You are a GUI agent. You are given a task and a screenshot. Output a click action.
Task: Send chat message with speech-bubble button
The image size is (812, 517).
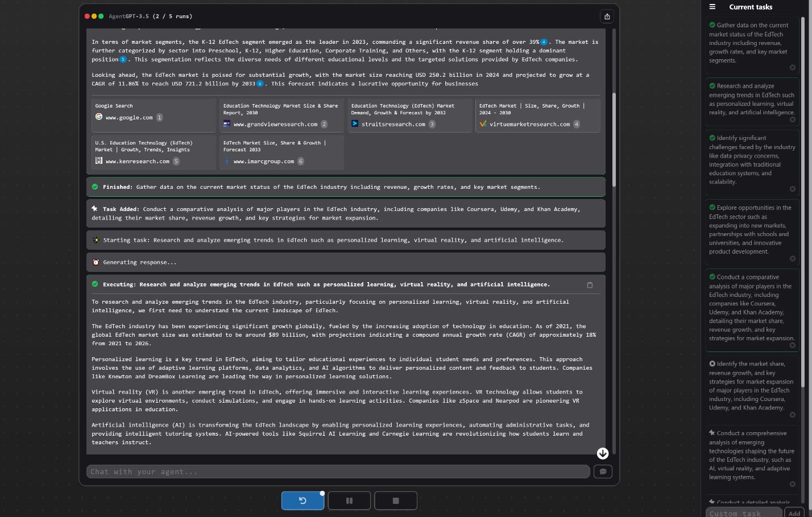603,471
